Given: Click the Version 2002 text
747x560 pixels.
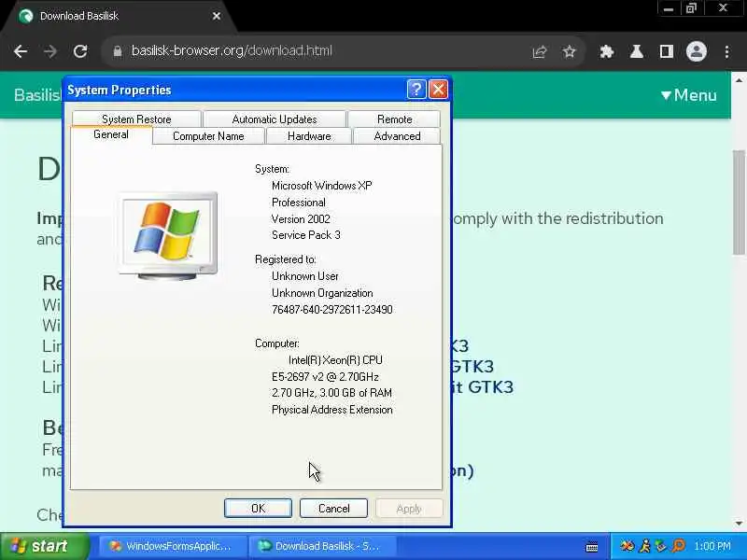Looking at the screenshot, I should pos(301,219).
